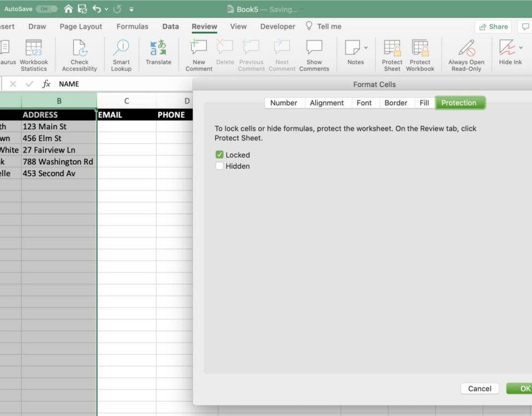The height and width of the screenshot is (416, 532).
Task: Click the Share button
Action: 493,27
